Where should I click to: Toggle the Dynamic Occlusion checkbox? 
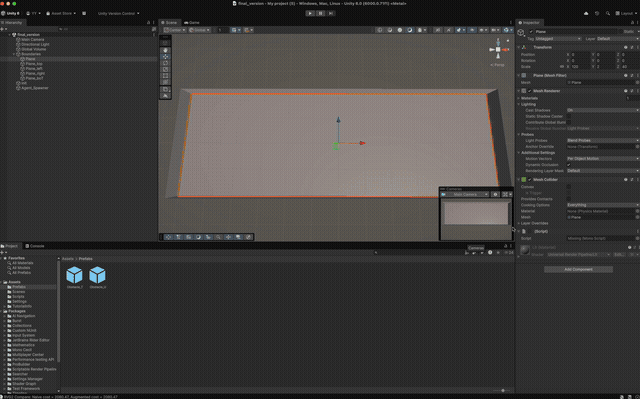click(569, 165)
